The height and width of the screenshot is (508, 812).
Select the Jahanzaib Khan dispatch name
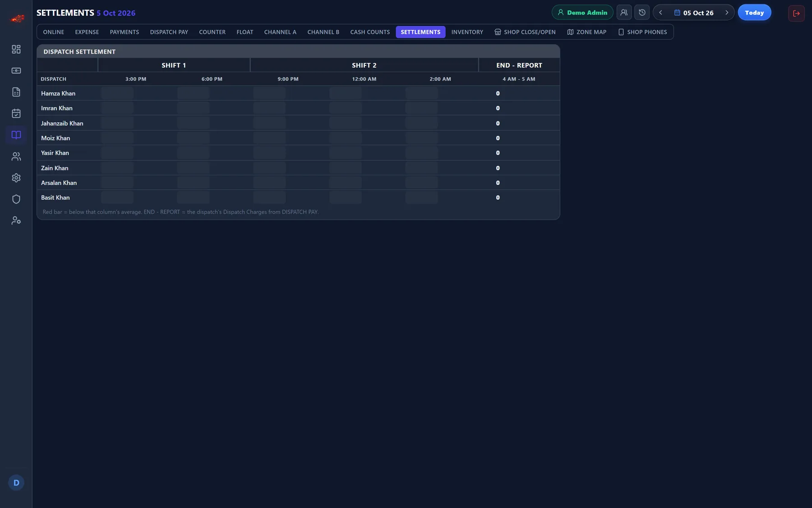(62, 123)
